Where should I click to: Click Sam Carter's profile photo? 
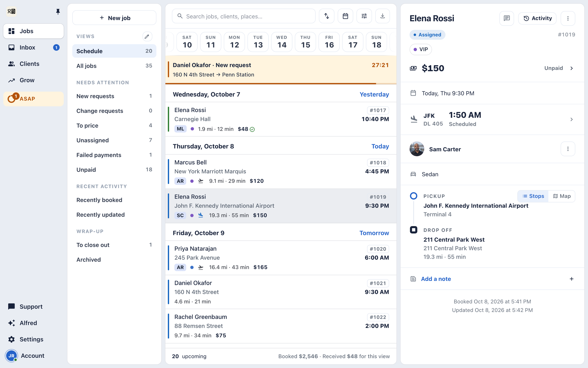[x=417, y=149]
